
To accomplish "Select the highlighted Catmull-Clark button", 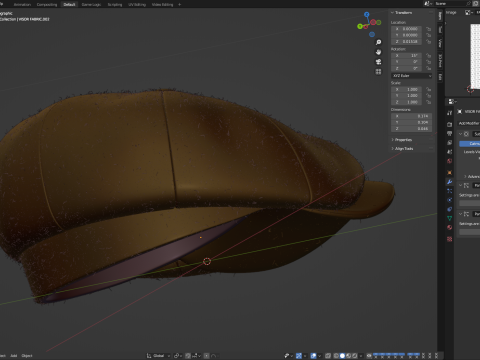I will 470,144.
